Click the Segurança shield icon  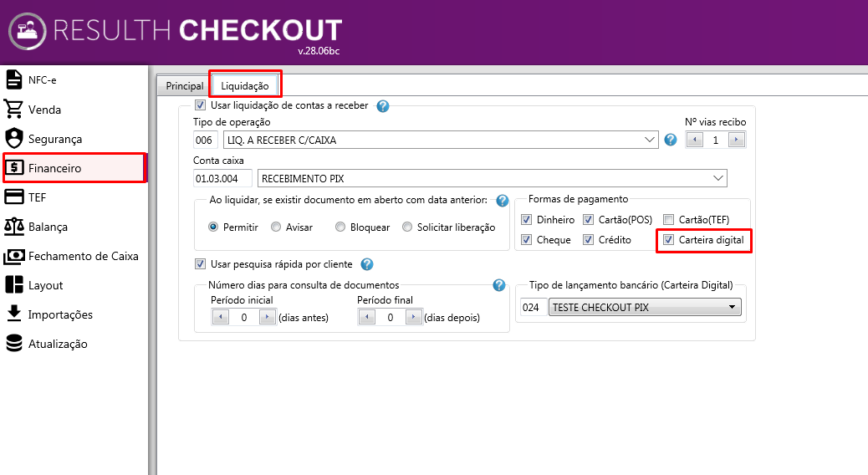(x=14, y=139)
